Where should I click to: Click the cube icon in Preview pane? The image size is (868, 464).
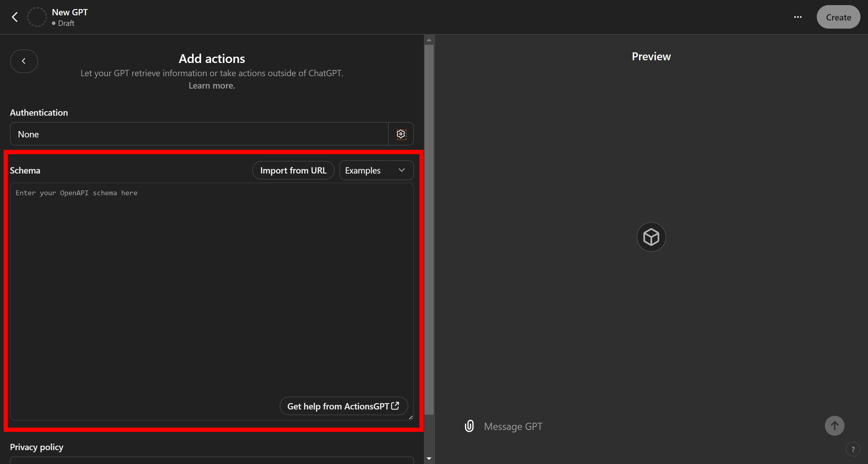point(651,237)
